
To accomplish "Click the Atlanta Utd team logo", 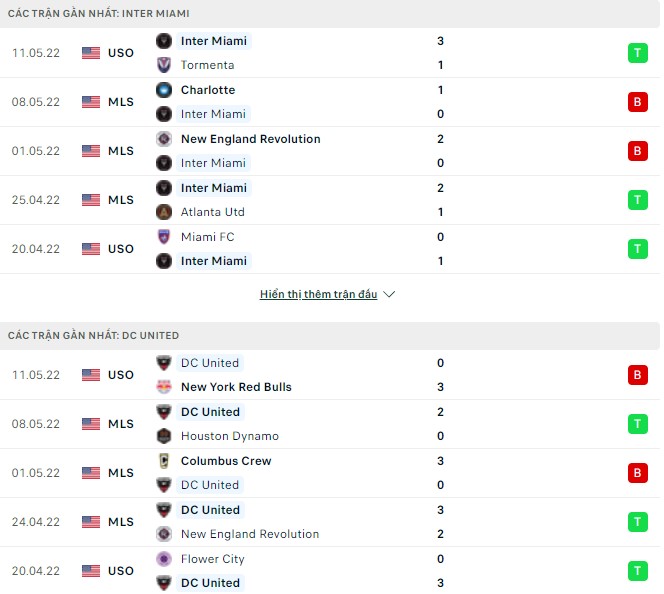I will point(164,212).
